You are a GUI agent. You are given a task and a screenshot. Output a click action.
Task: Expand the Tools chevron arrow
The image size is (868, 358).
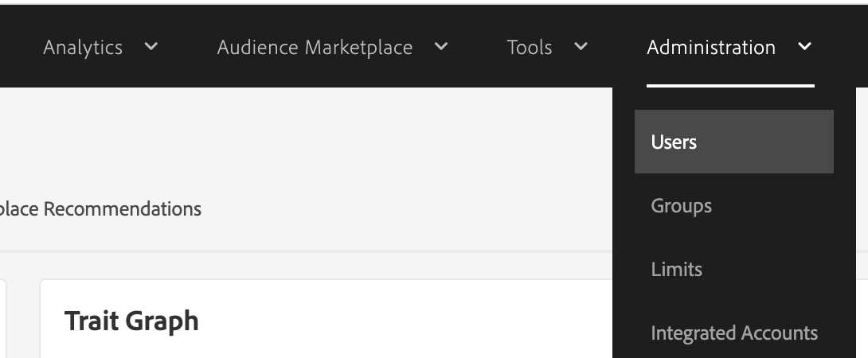point(581,47)
